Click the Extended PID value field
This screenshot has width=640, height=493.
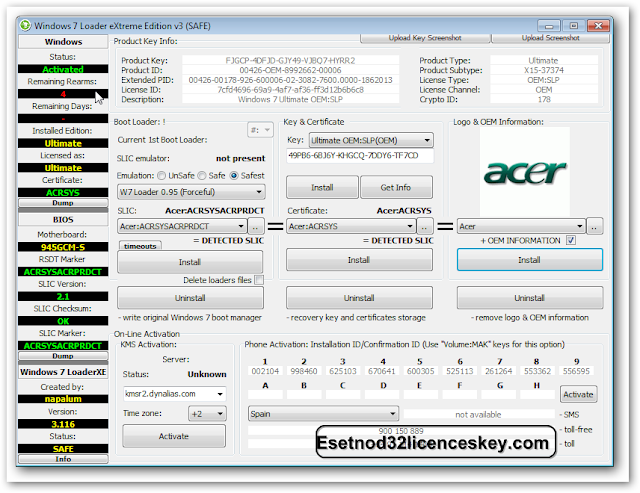click(290, 80)
